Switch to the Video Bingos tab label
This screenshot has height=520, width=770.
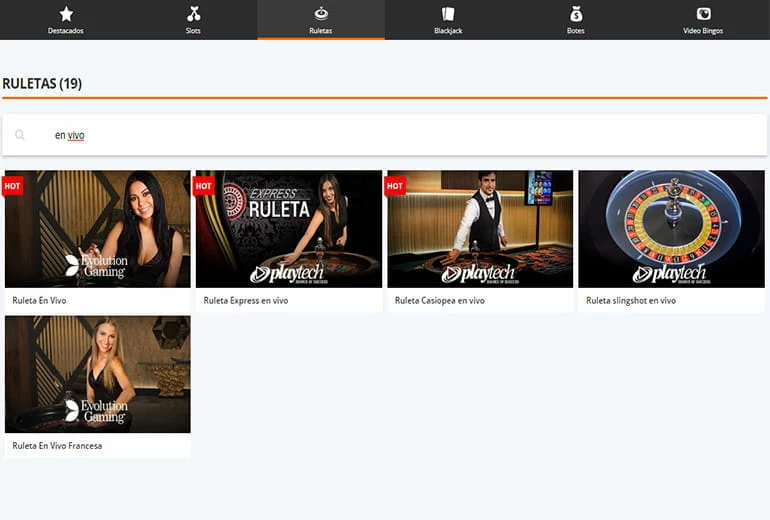coord(703,30)
